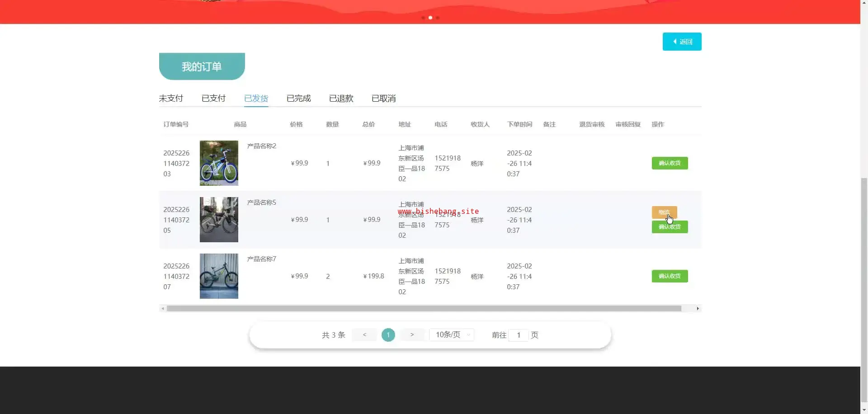Click 物流 button for 产品名称5 order
The width and height of the screenshot is (868, 414).
click(x=664, y=212)
